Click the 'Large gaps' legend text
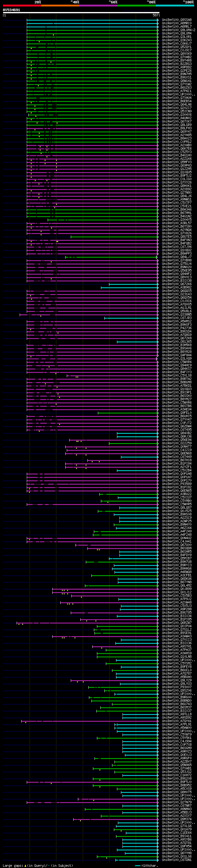This screenshot has height=868, width=197. [x=13, y=866]
